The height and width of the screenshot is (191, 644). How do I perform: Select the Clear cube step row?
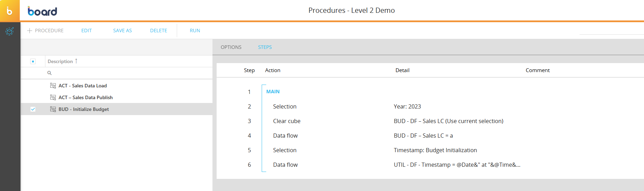point(287,121)
